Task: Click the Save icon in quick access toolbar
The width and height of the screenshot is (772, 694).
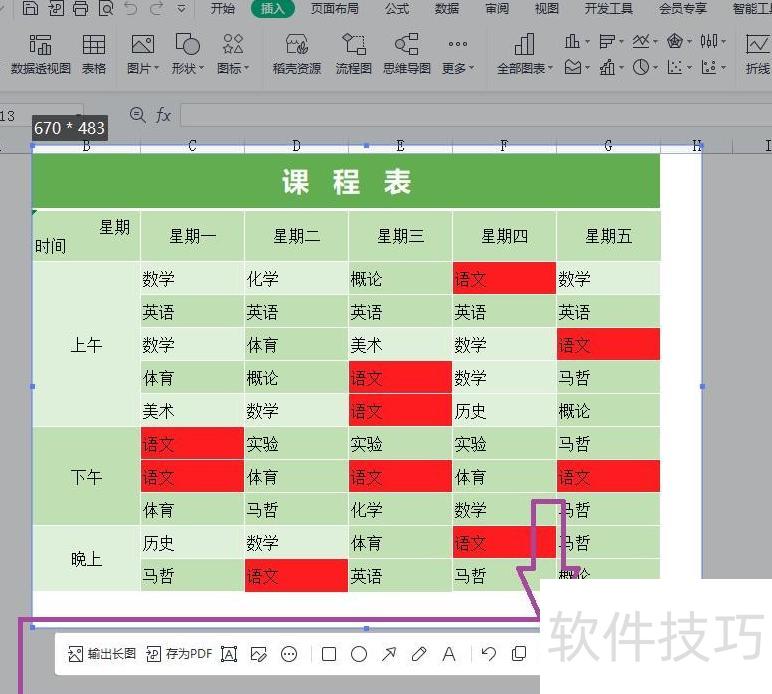Action: [x=31, y=8]
